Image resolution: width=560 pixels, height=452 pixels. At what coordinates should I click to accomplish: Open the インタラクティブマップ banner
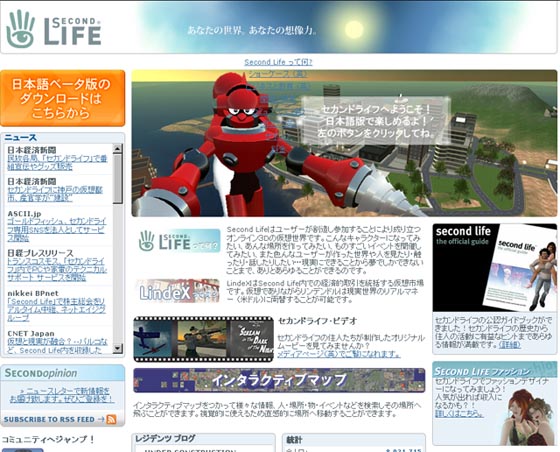coord(279,380)
